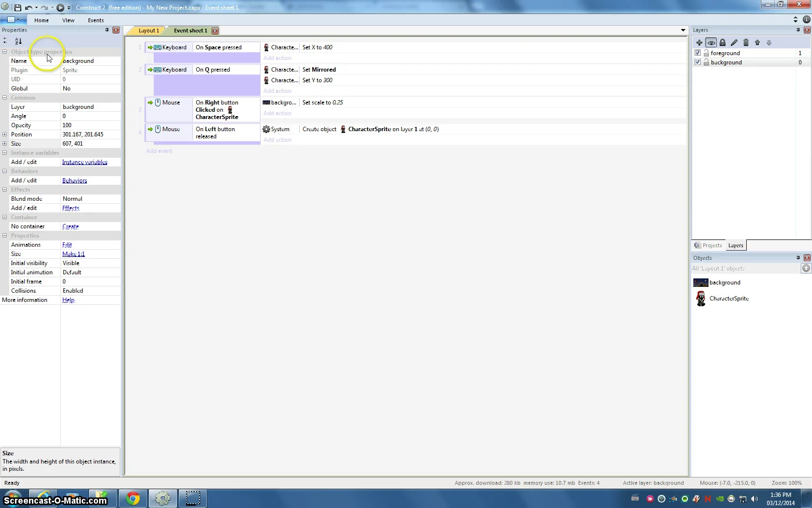This screenshot has height=508, width=812.
Task: Pin the Properties panel
Action: point(107,30)
